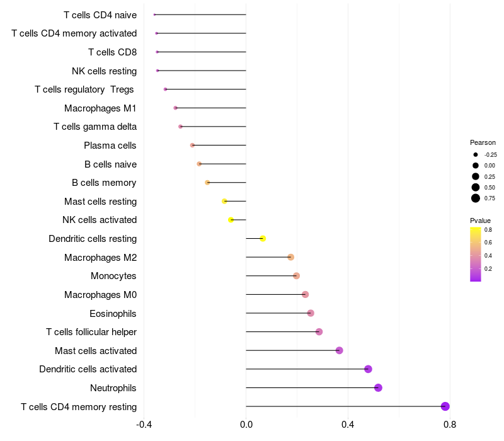This screenshot has height=441, width=504.
Task: Click the -0.25 Pearson legend circle
Action: tap(476, 154)
